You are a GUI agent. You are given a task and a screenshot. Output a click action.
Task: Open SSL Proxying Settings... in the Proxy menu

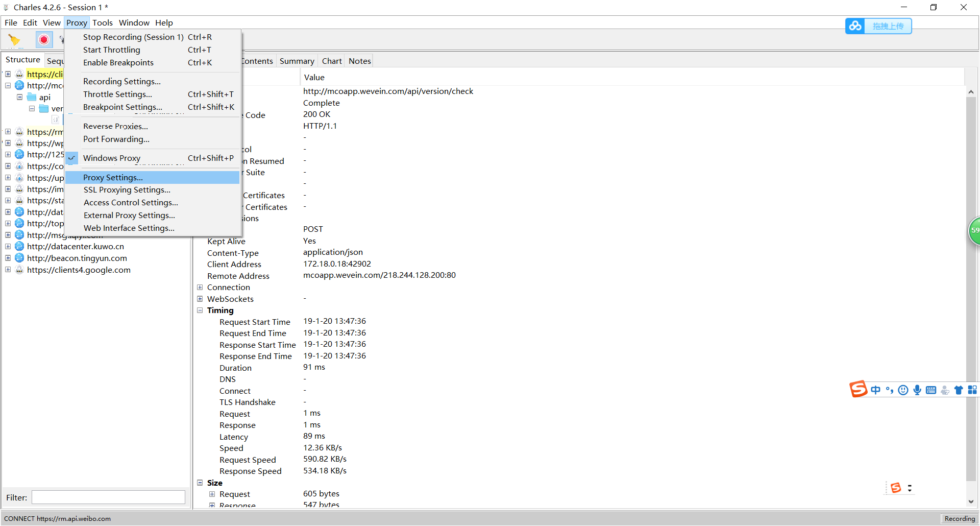pos(153,190)
